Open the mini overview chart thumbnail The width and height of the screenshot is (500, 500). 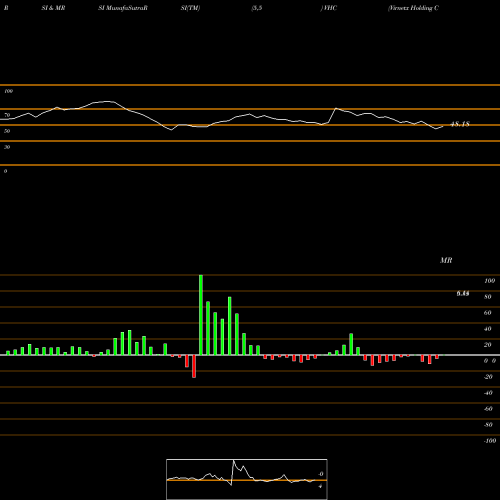pos(247,479)
